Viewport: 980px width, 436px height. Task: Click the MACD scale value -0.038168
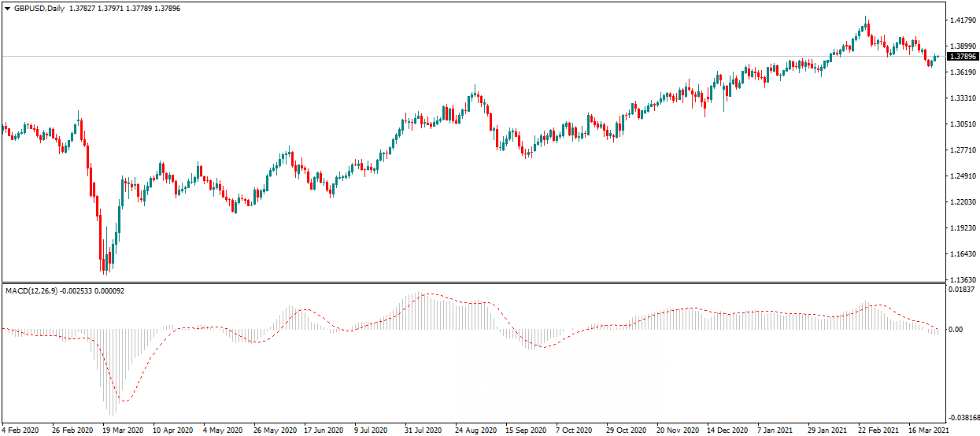click(963, 418)
